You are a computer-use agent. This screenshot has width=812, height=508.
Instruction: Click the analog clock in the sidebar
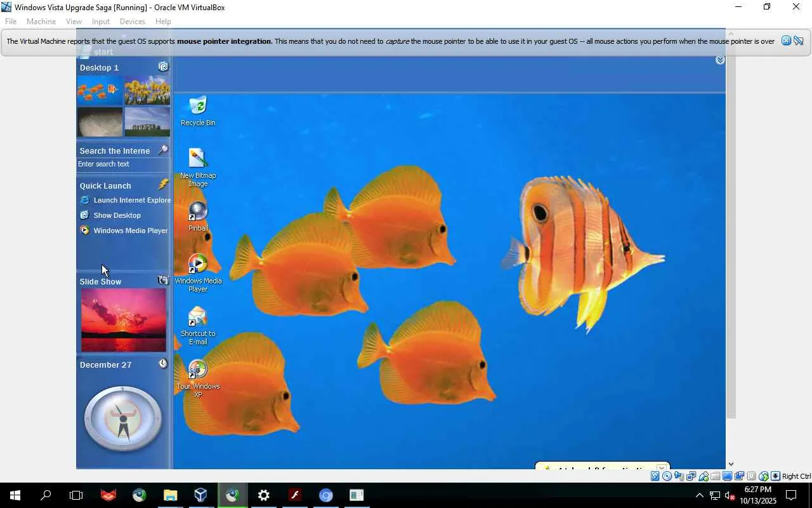coord(123,418)
